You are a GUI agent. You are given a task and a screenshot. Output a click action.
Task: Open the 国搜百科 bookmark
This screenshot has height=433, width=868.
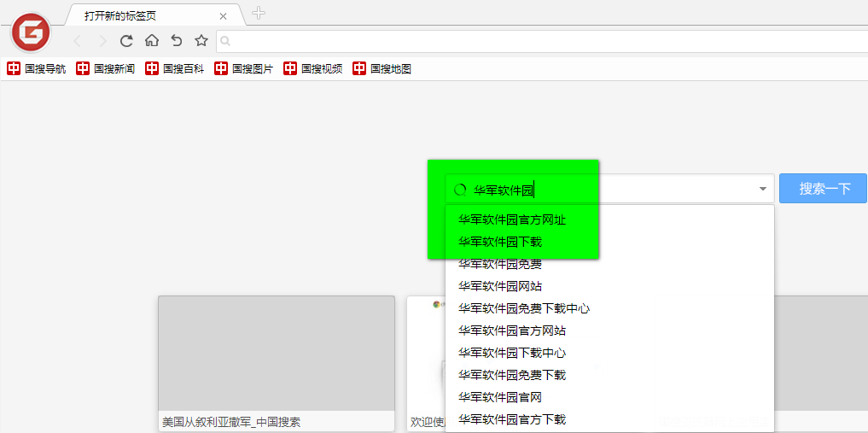click(175, 68)
